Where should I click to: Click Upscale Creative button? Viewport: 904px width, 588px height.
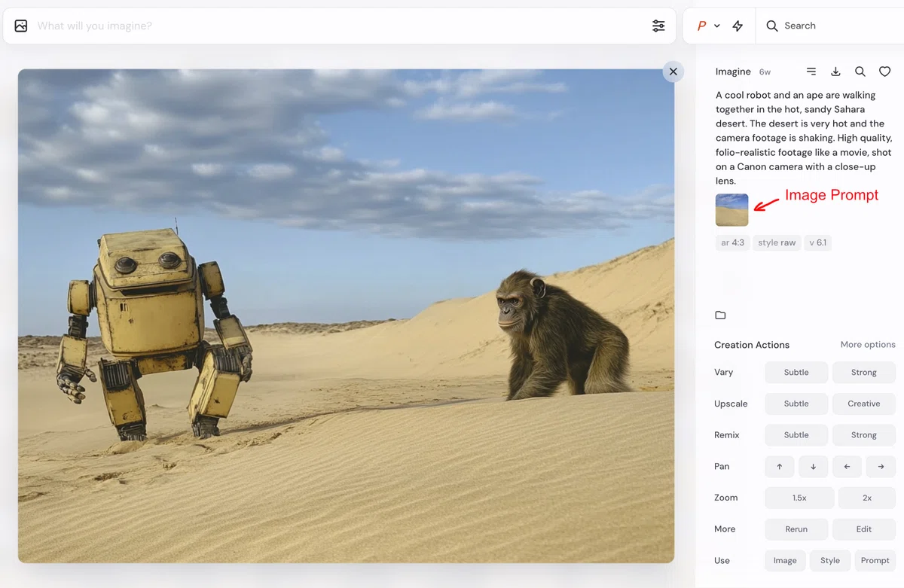click(x=864, y=404)
